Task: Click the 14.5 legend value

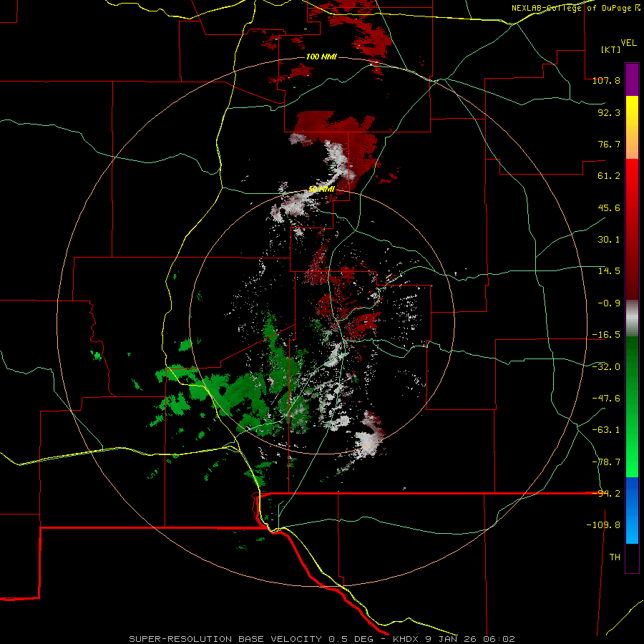Action: [609, 271]
